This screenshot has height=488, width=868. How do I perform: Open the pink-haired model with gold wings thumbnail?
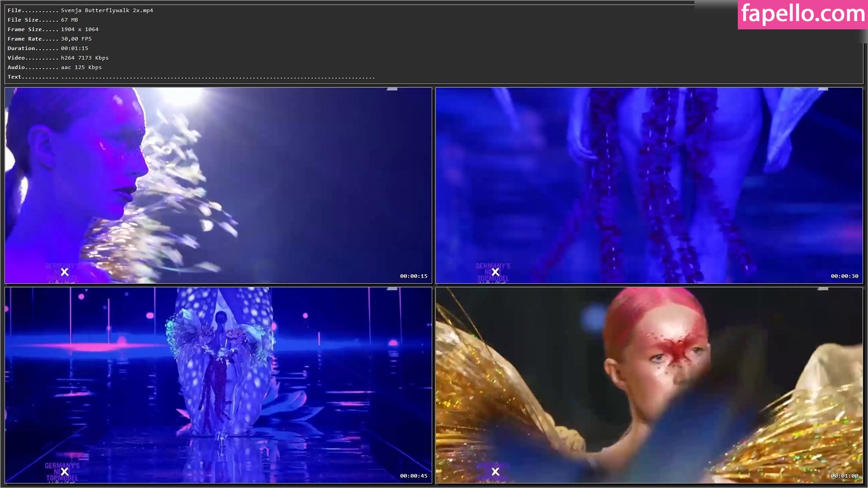coord(649,385)
